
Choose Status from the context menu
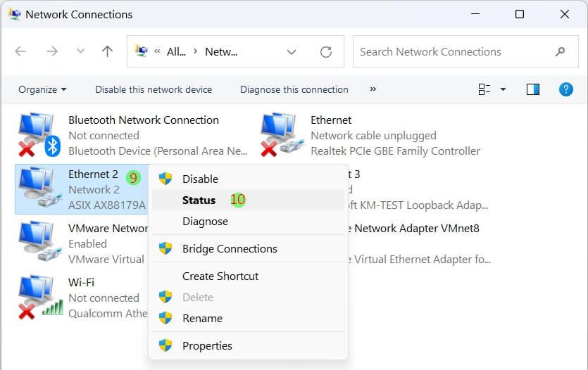199,200
